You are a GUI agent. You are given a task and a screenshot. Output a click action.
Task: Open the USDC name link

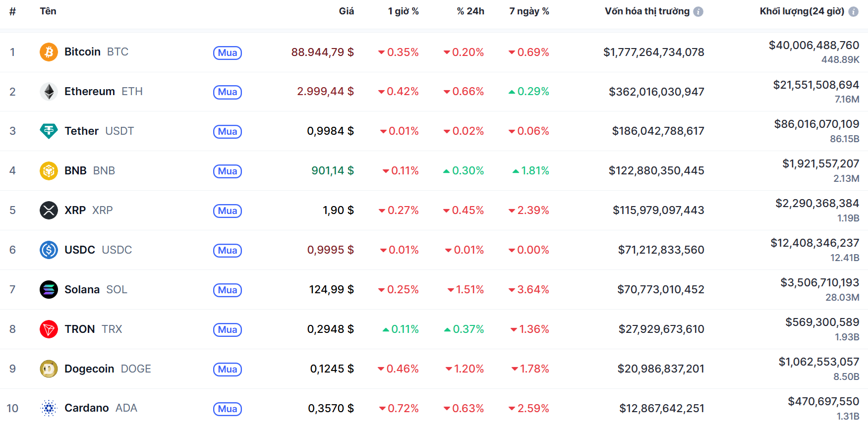coord(80,250)
